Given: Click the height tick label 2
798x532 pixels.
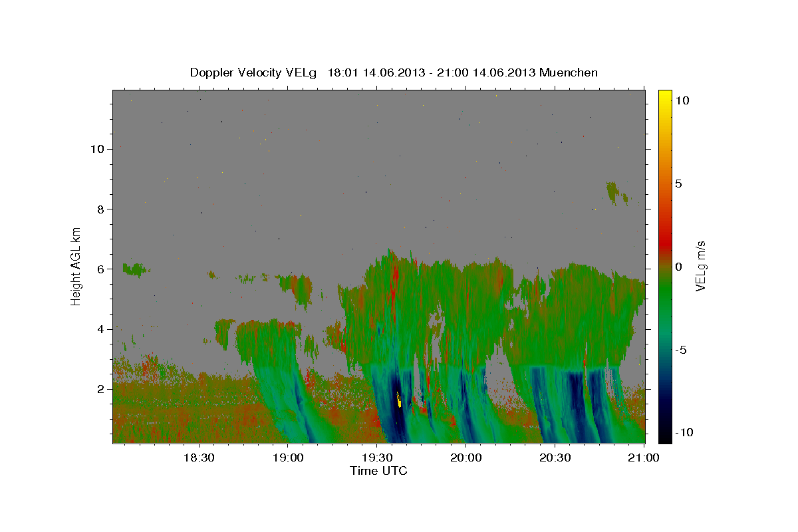Looking at the screenshot, I should click(x=102, y=389).
